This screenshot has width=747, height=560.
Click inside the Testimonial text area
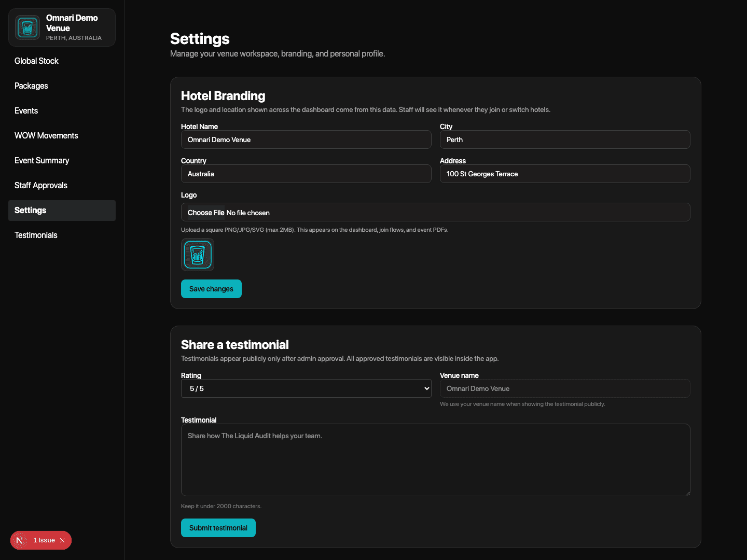(435, 460)
